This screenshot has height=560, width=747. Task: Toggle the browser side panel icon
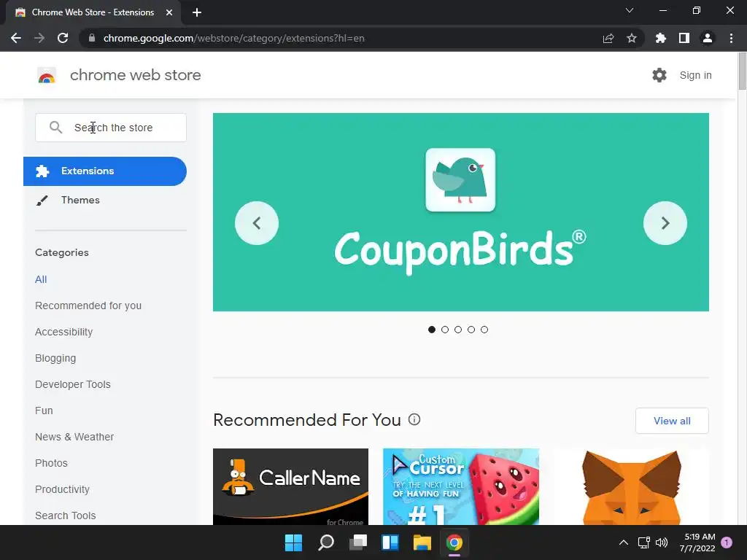pos(684,38)
